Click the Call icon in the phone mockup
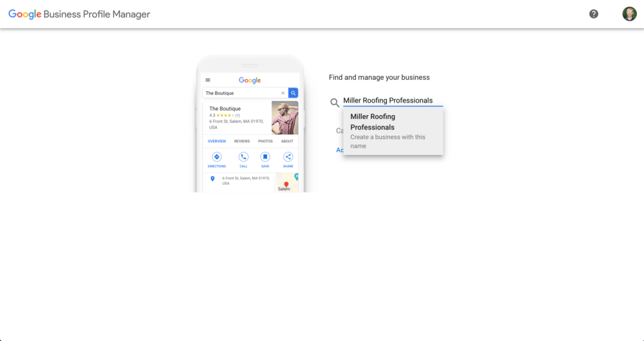The image size is (644, 341). click(x=243, y=157)
